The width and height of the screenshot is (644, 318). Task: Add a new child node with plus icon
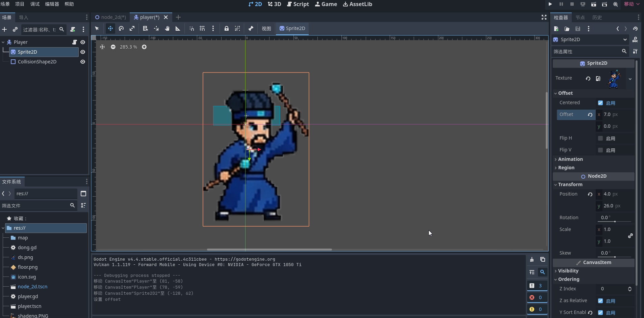tap(4, 29)
